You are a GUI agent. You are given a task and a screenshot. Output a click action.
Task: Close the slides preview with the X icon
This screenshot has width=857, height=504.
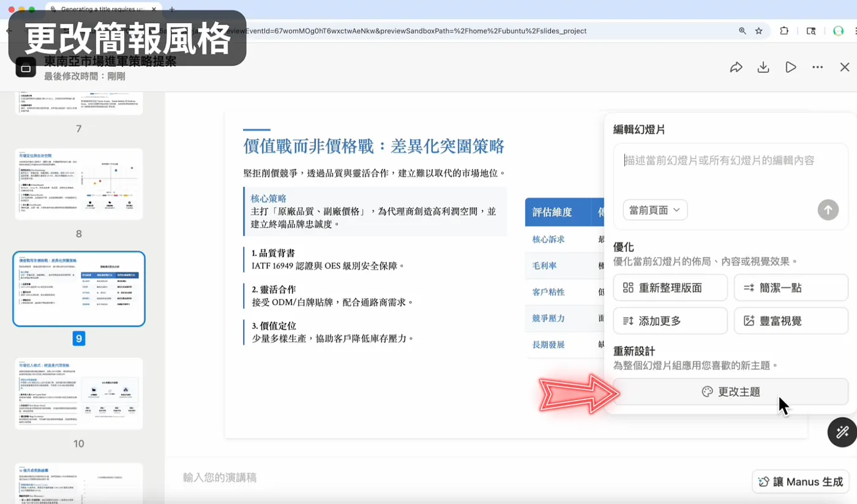(x=845, y=67)
